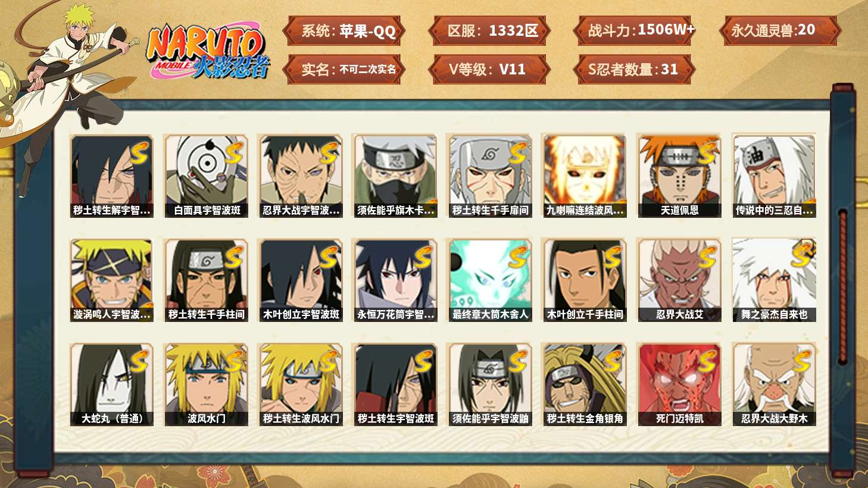Click the red scroll bar on the right edge
The width and height of the screenshot is (868, 488).
click(x=842, y=287)
